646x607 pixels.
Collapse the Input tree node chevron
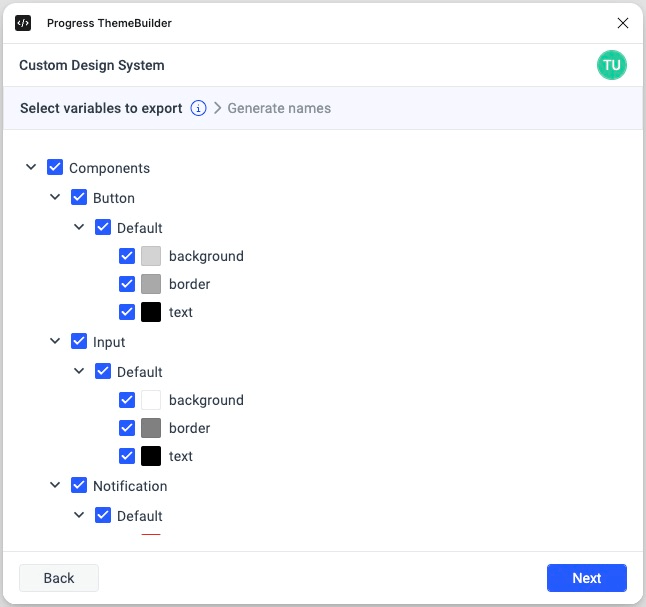point(55,341)
